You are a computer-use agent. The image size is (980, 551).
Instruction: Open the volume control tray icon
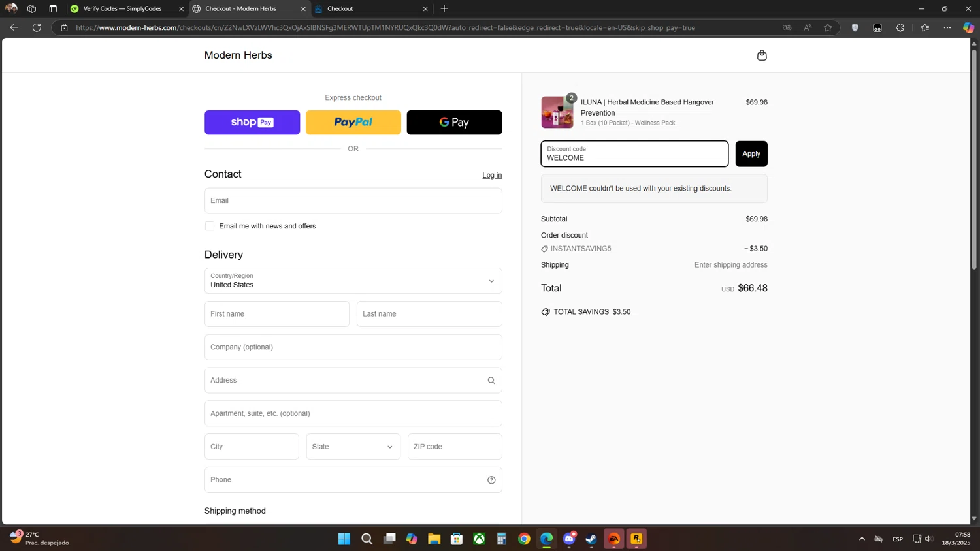click(x=929, y=539)
